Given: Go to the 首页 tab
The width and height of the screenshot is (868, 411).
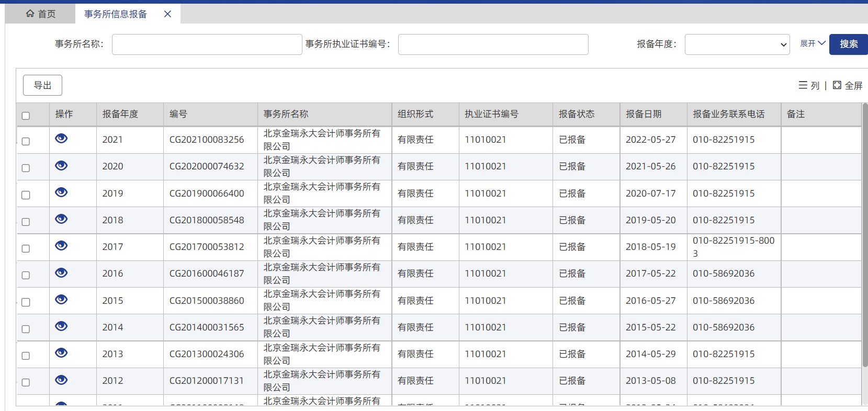Looking at the screenshot, I should point(41,14).
